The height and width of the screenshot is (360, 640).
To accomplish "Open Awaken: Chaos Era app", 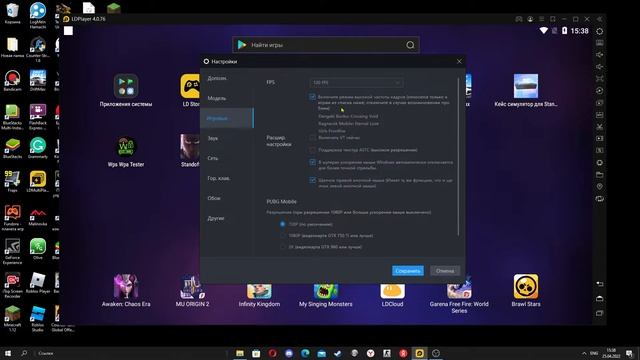I will click(126, 291).
